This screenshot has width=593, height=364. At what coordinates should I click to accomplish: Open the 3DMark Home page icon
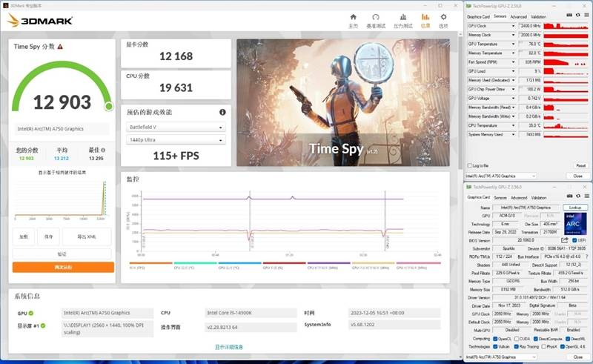353,19
